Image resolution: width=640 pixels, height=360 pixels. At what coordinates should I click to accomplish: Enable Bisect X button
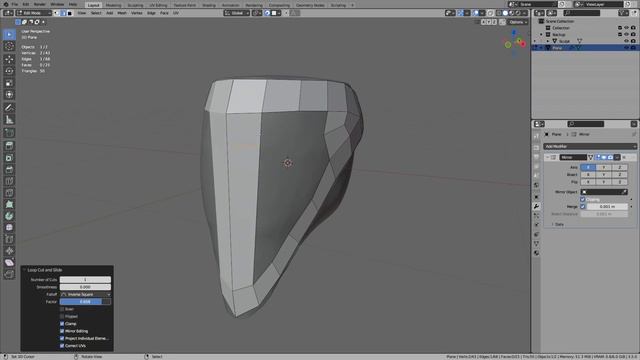[588, 175]
